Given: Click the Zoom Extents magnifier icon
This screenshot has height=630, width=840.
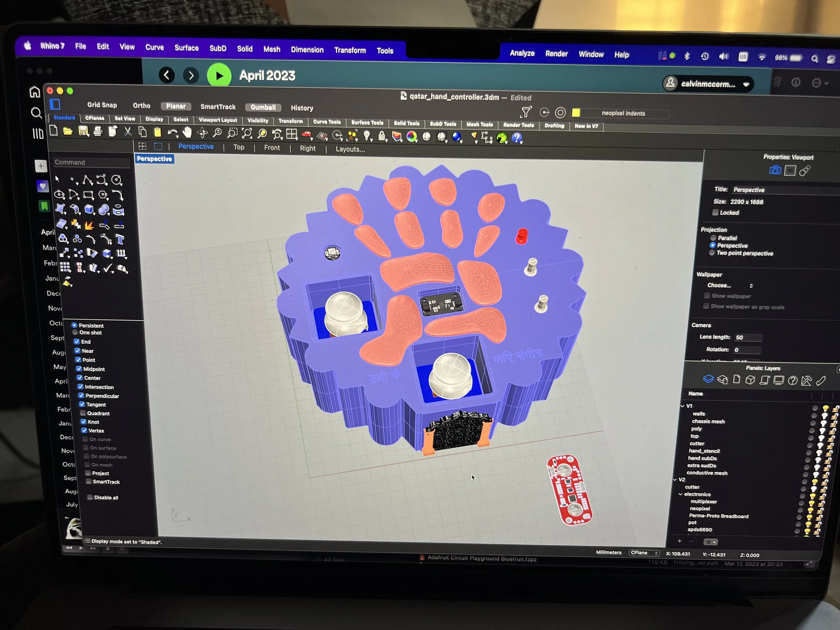Looking at the screenshot, I should [247, 134].
